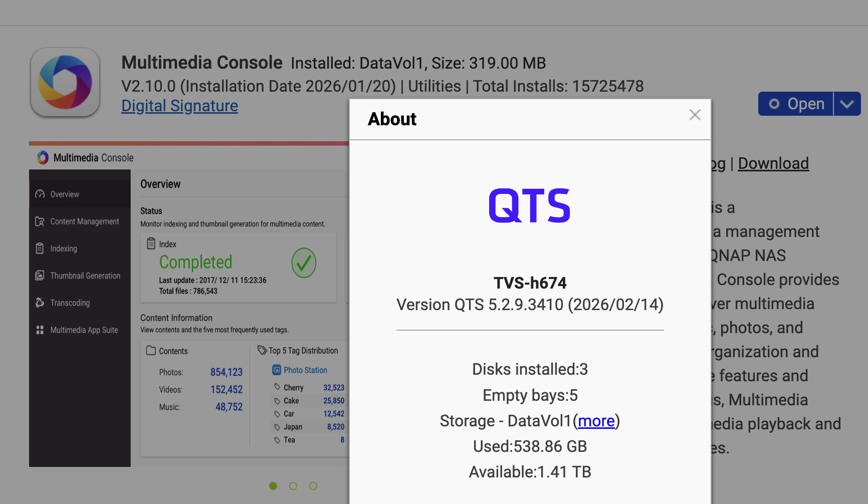
Task: Expand the Open button dropdown arrow
Action: tap(847, 104)
